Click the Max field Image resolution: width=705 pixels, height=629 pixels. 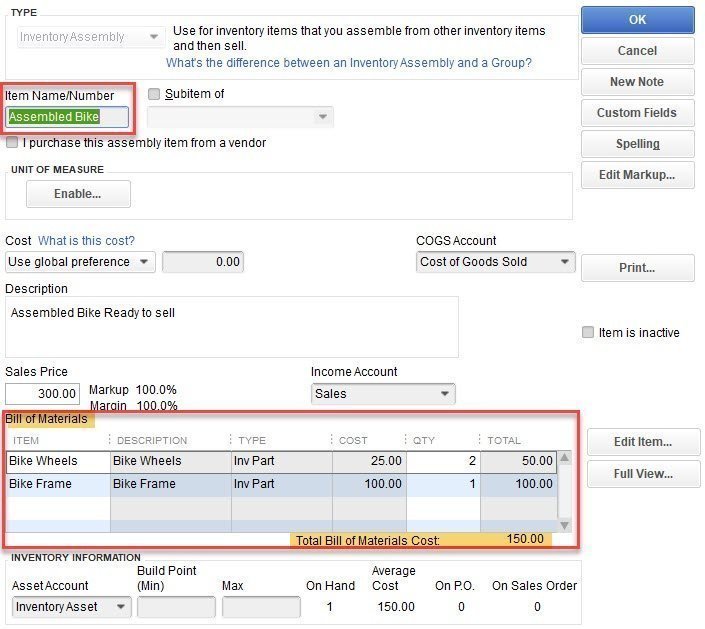coord(261,607)
